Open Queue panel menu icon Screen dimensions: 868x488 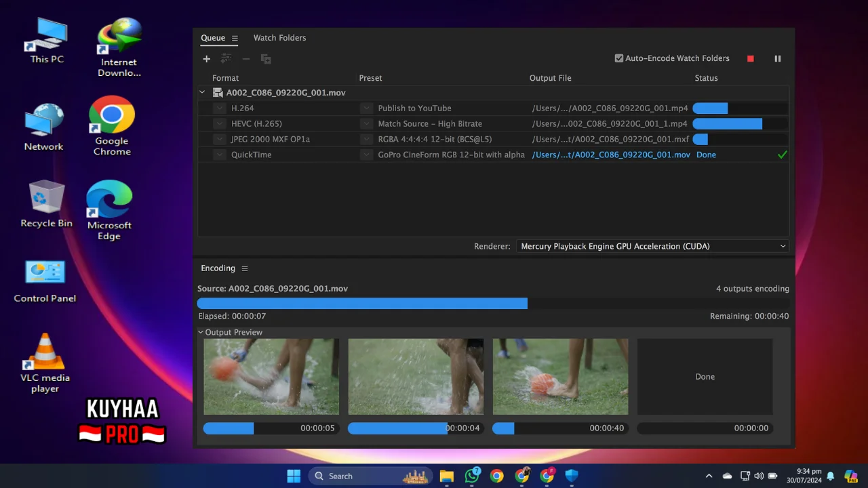tap(235, 38)
